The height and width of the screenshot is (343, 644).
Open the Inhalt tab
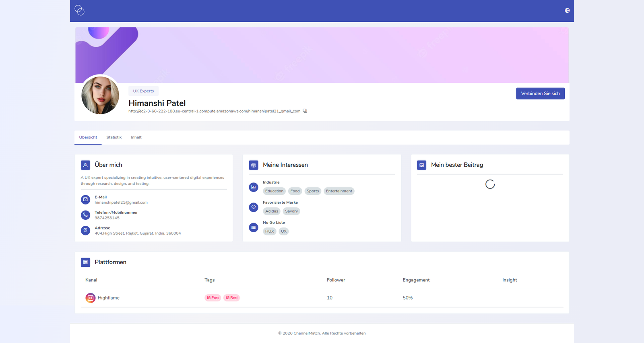[x=136, y=137]
